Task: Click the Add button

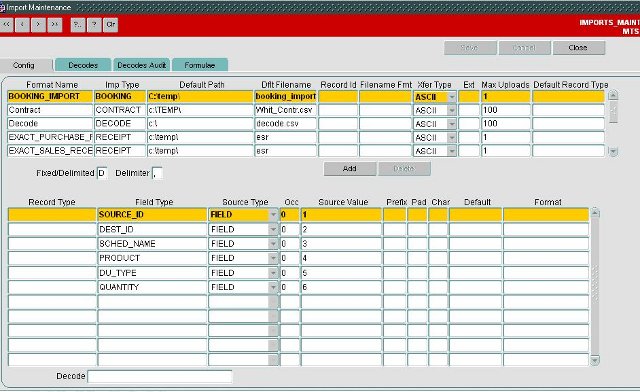Action: point(350,169)
